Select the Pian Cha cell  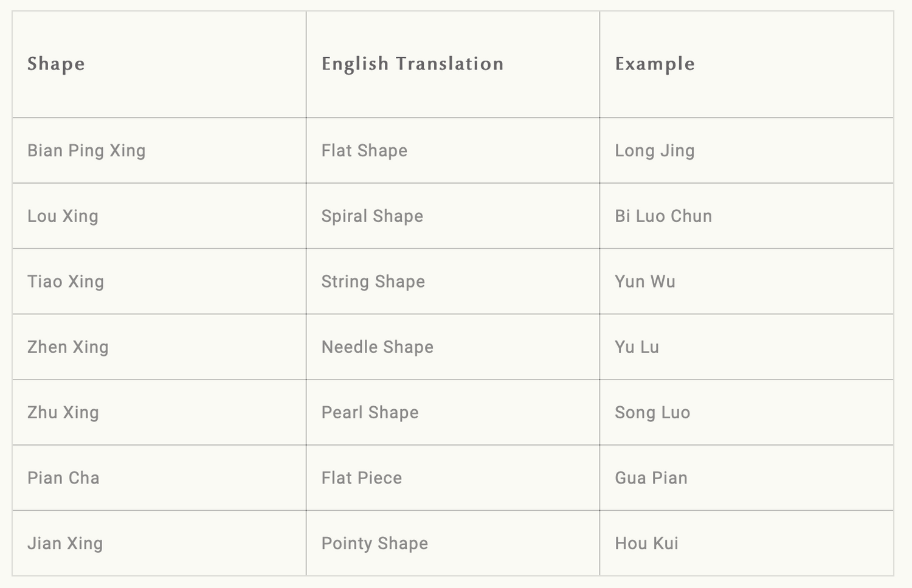(x=159, y=478)
